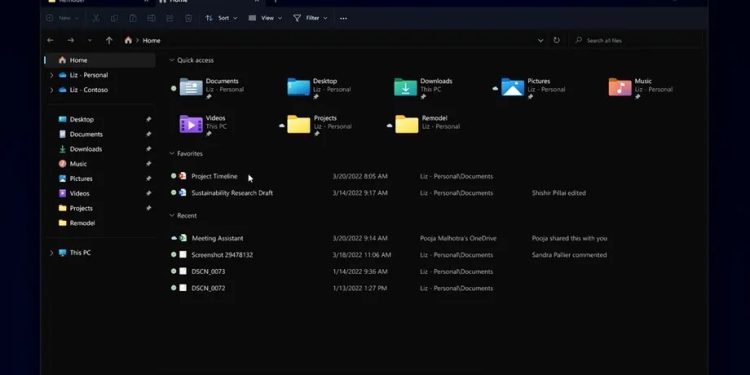Click the pin icon beside sidebar Downloads

148,149
